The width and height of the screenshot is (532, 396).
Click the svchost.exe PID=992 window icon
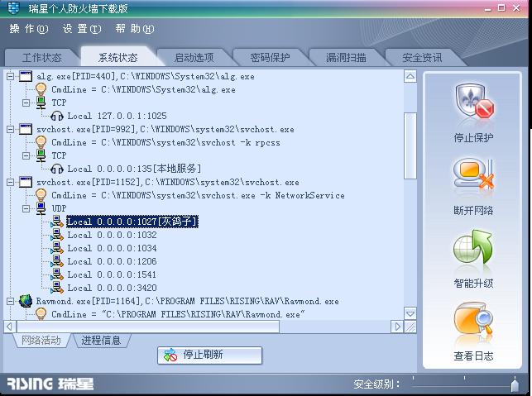[26, 129]
